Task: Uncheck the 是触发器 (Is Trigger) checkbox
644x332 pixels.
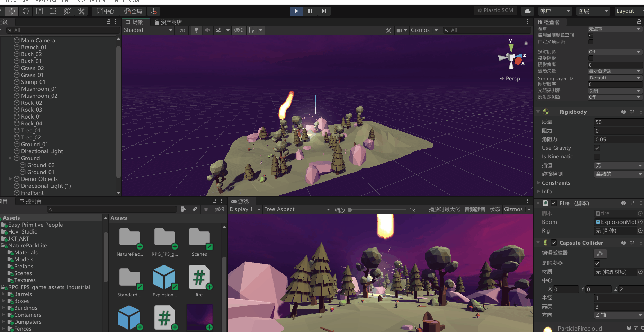Action: [x=597, y=263]
